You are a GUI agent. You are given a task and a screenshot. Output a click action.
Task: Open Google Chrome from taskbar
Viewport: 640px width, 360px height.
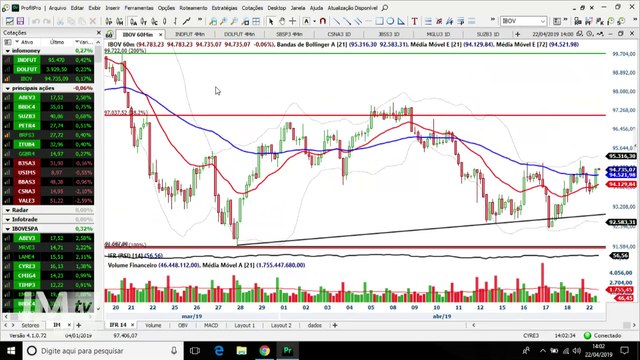[264, 351]
